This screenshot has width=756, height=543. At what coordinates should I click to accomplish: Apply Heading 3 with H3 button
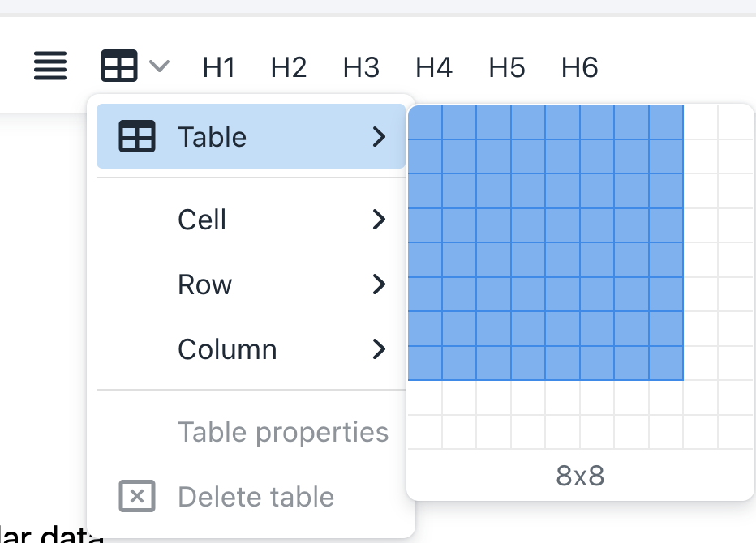pyautogui.click(x=361, y=67)
